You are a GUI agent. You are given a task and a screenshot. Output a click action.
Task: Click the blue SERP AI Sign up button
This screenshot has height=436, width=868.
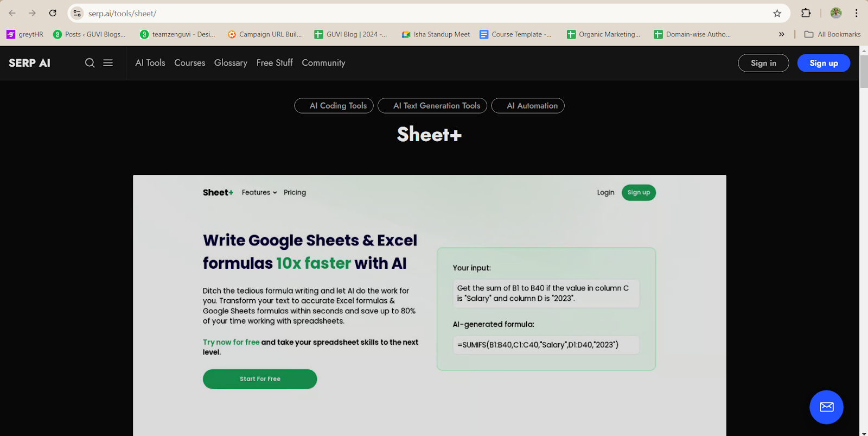tap(824, 63)
